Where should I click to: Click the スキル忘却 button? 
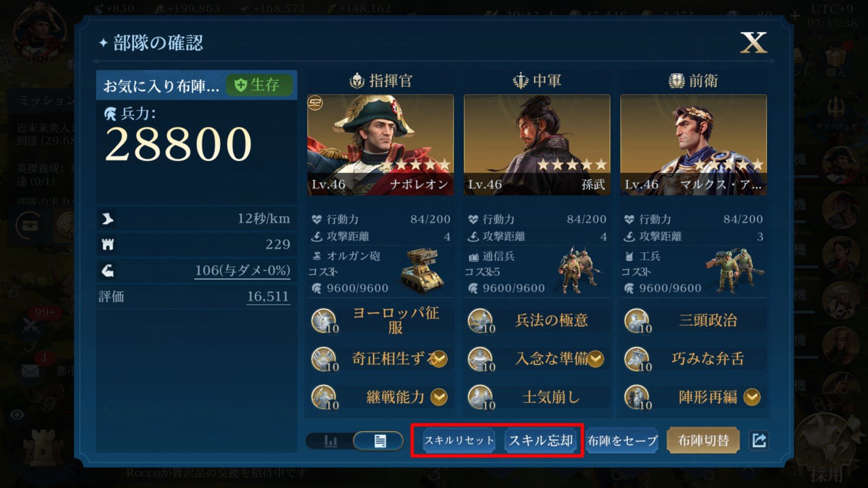click(x=541, y=440)
